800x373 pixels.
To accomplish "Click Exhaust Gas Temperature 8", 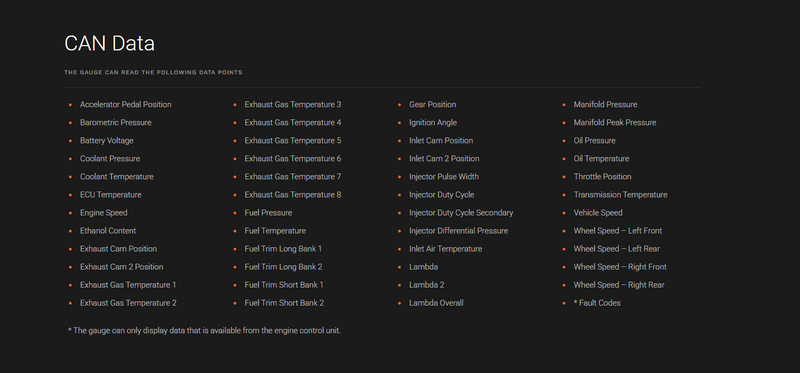I will pos(293,195).
